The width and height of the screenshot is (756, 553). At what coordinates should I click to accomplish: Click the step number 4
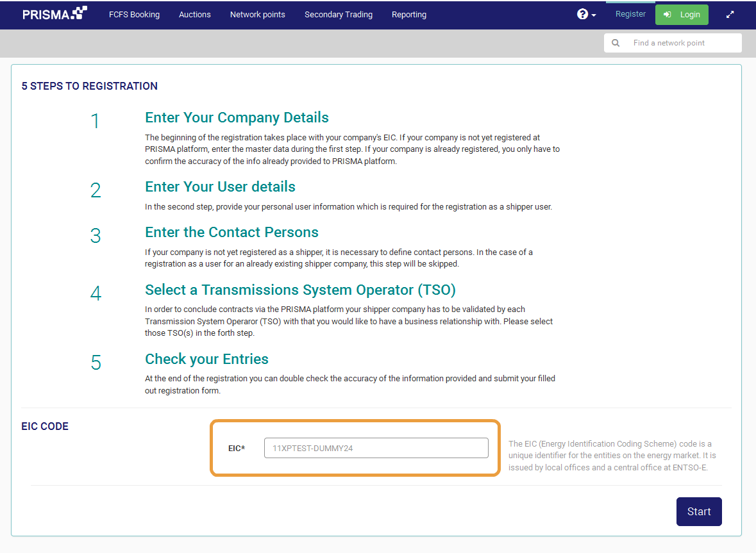[x=96, y=293]
